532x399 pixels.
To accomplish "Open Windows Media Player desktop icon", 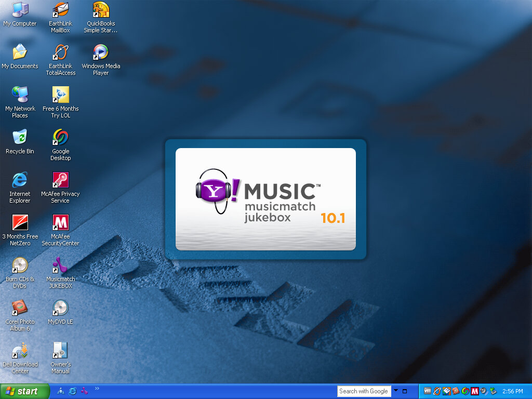I will 101,52.
